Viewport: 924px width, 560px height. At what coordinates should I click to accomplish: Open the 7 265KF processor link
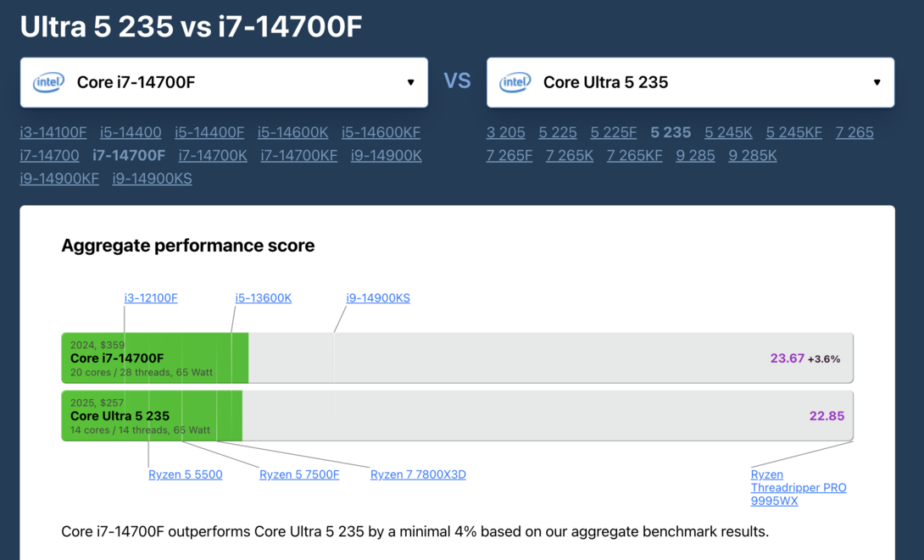click(634, 155)
